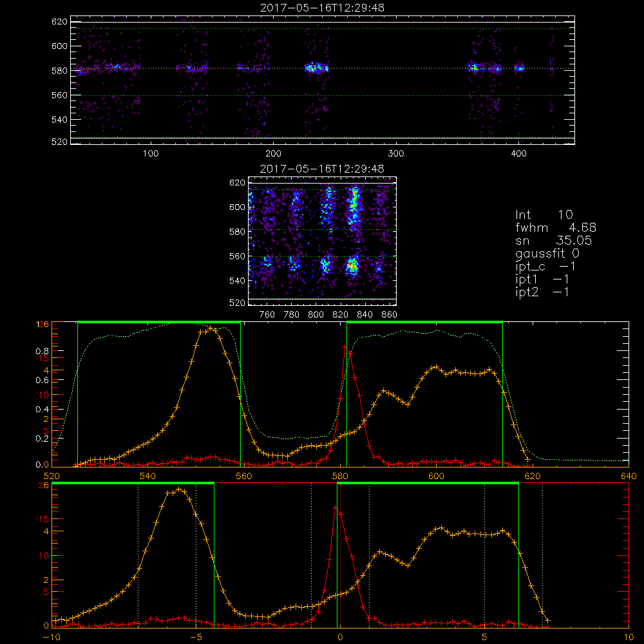
Task: Select the 'ipt2 -1' readout text
Action: [542, 292]
